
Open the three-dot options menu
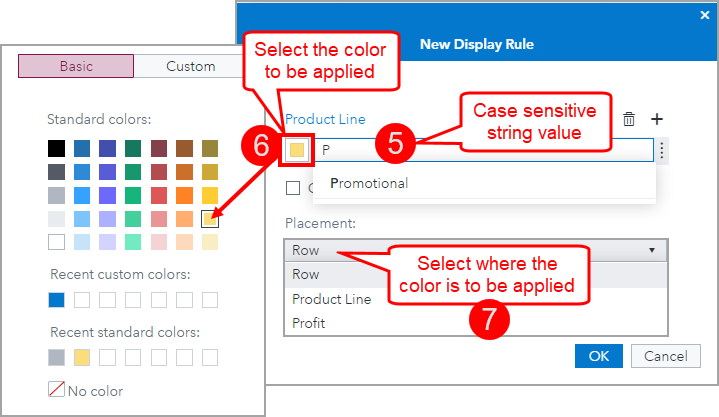661,150
